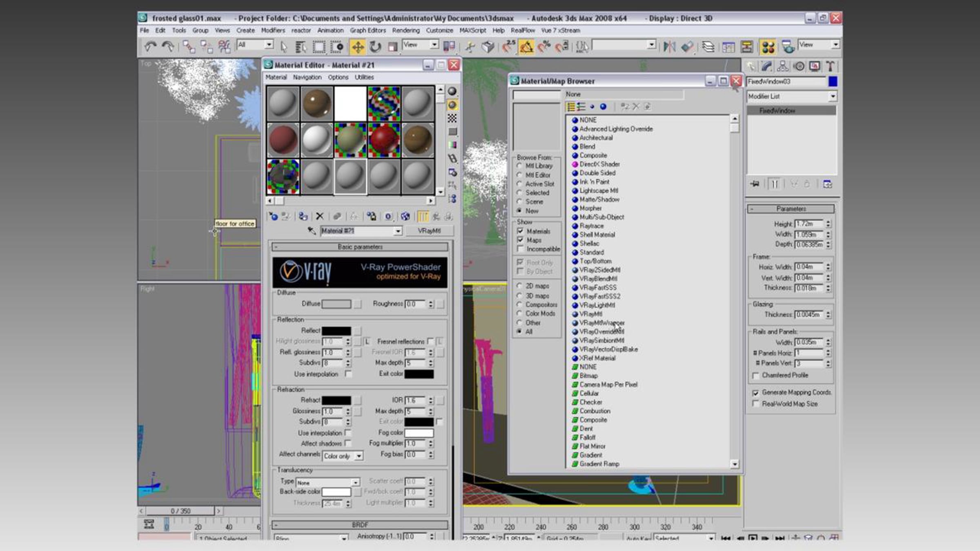Activate the Select and Rotate tool

tap(375, 47)
